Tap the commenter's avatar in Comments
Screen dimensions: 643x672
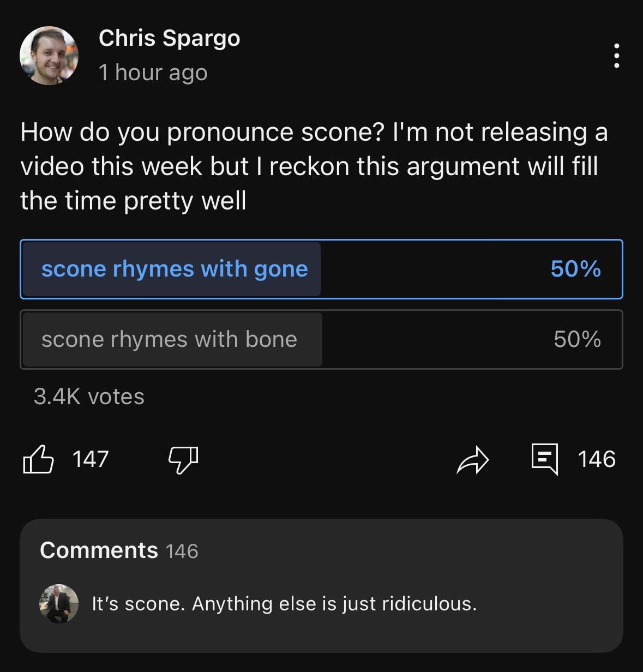point(59,604)
